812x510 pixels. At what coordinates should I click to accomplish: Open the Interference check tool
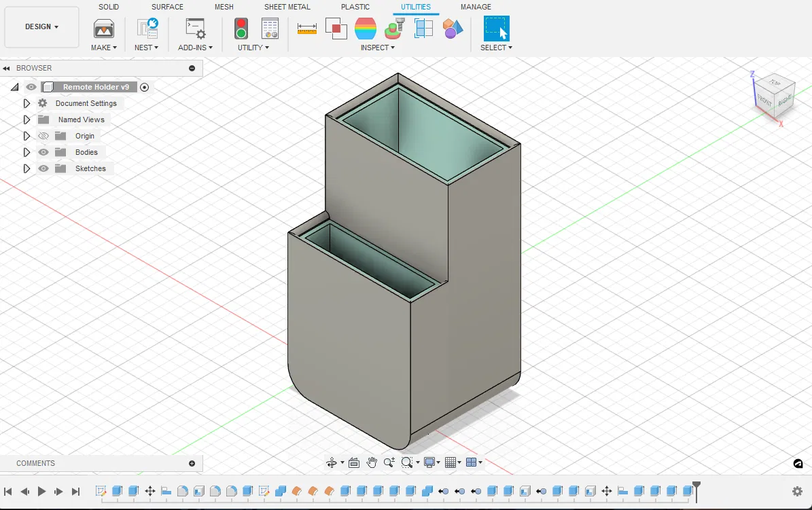(336, 29)
